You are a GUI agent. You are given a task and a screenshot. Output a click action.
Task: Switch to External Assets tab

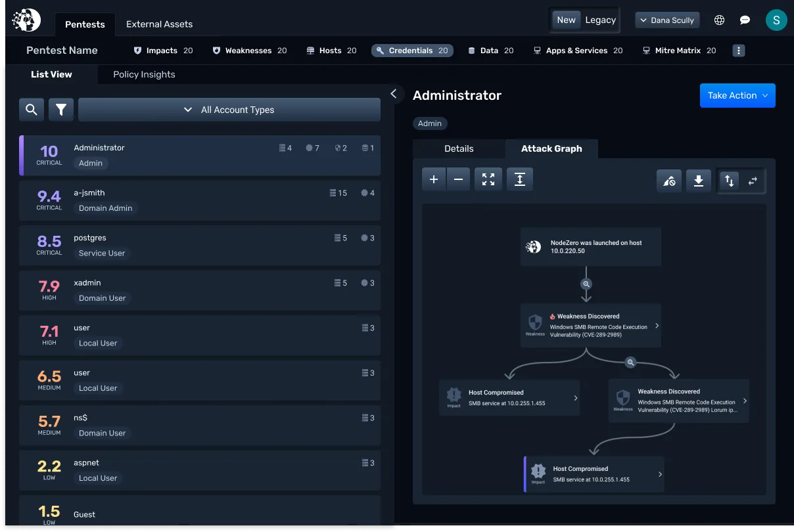pyautogui.click(x=159, y=24)
